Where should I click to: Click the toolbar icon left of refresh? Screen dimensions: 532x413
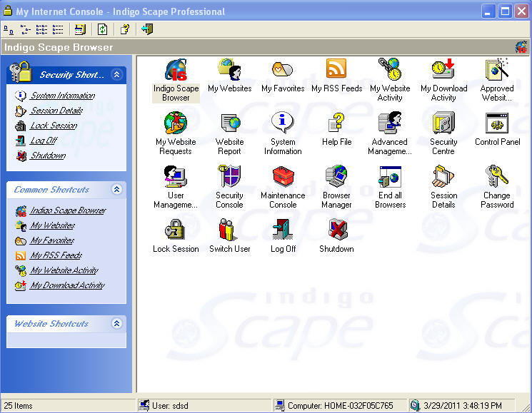pos(81,29)
